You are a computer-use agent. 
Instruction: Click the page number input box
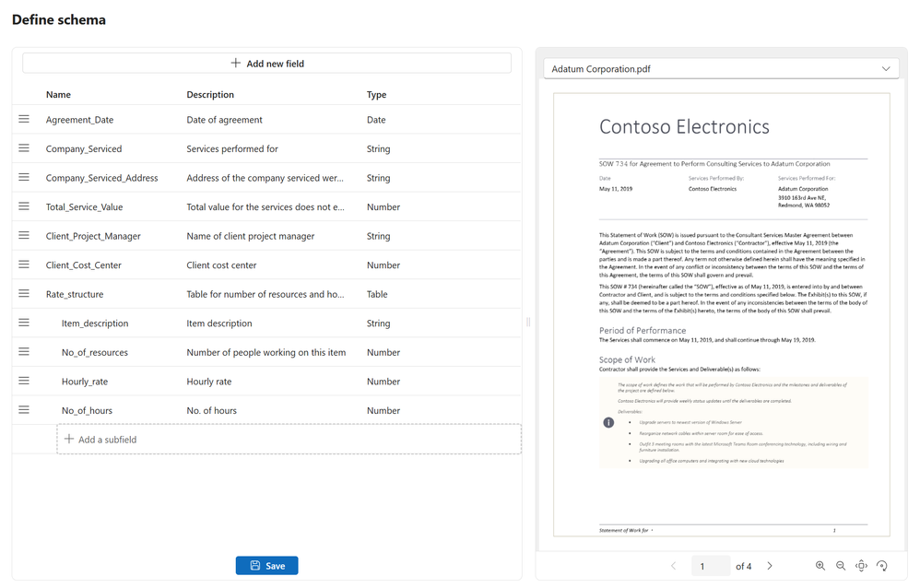(x=708, y=566)
